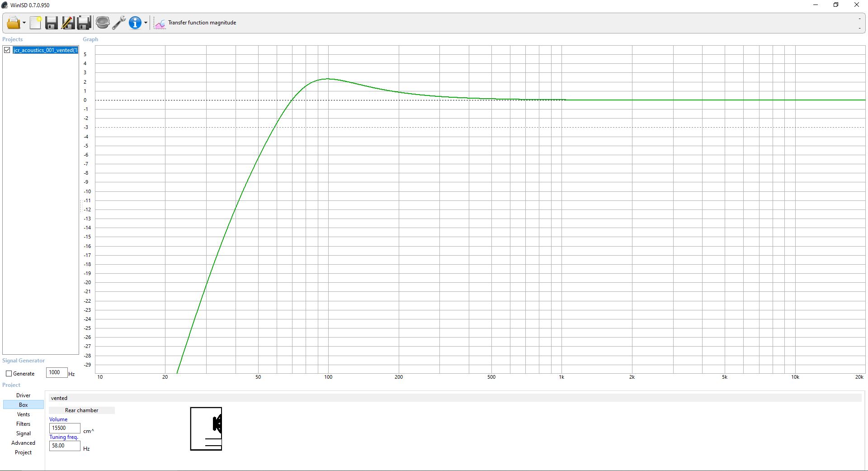
Task: Click the Save As floppy-with-pencil icon
Action: click(x=68, y=23)
